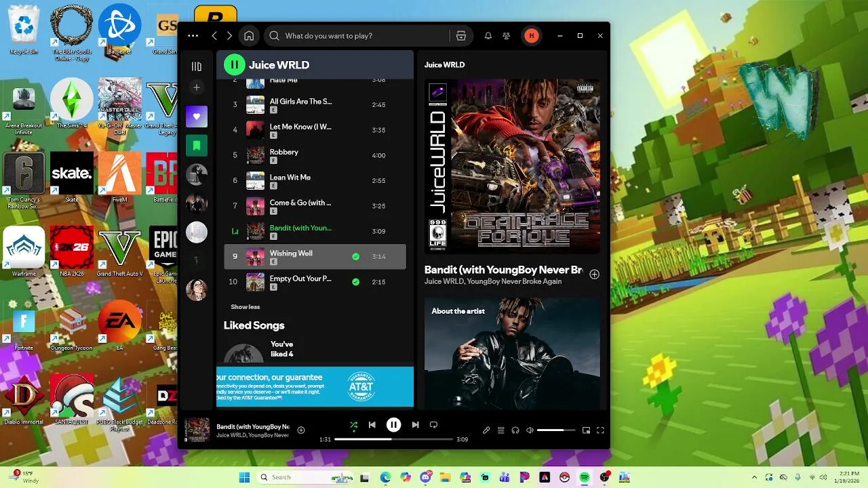Select the Fortnite desktop shortcut
Screen dimensions: 868x488
(x=24, y=327)
